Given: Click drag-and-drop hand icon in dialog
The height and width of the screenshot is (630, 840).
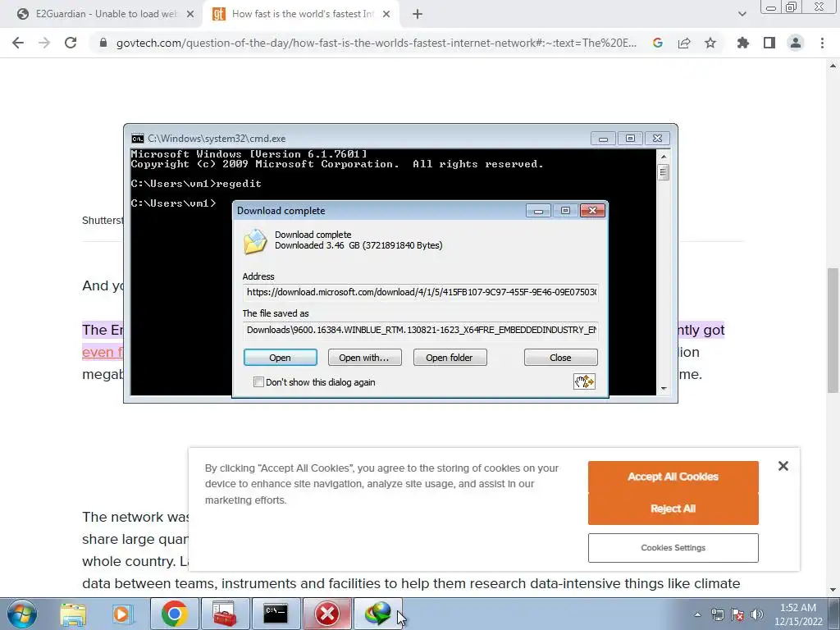Looking at the screenshot, I should pos(584,381).
